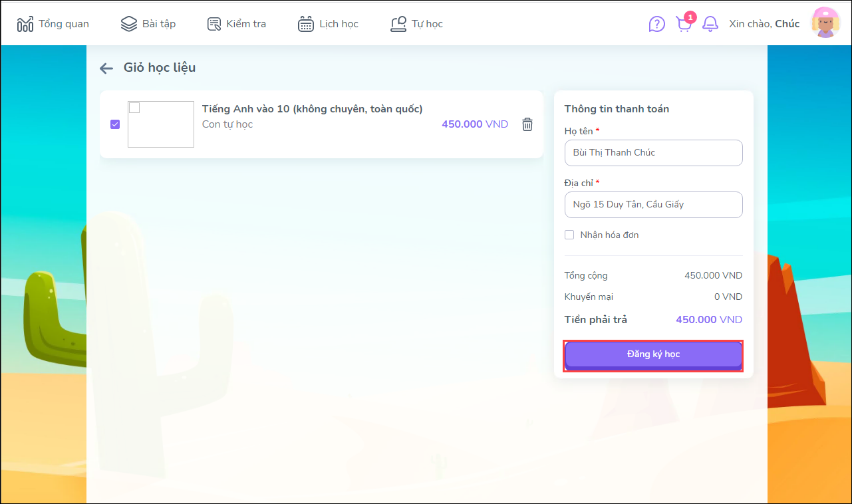This screenshot has height=504, width=852.
Task: Click the user avatar picture
Action: tap(825, 23)
